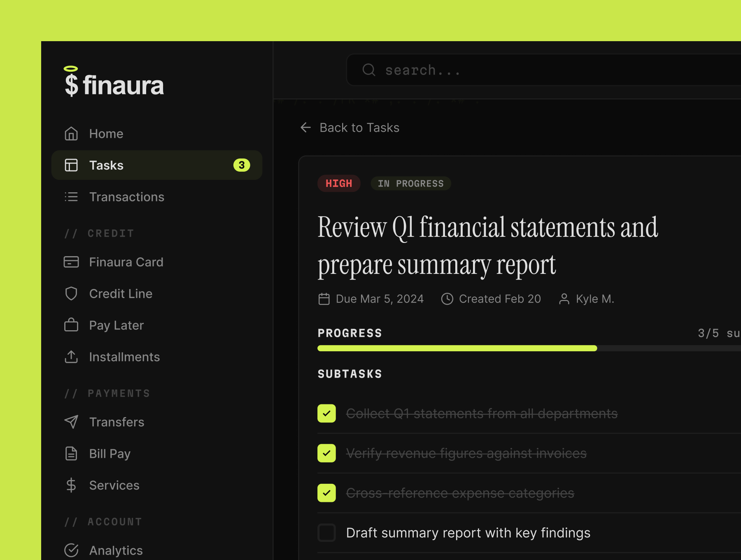This screenshot has width=741, height=560.
Task: Open the Finaura Card section via card icon
Action: (x=71, y=262)
